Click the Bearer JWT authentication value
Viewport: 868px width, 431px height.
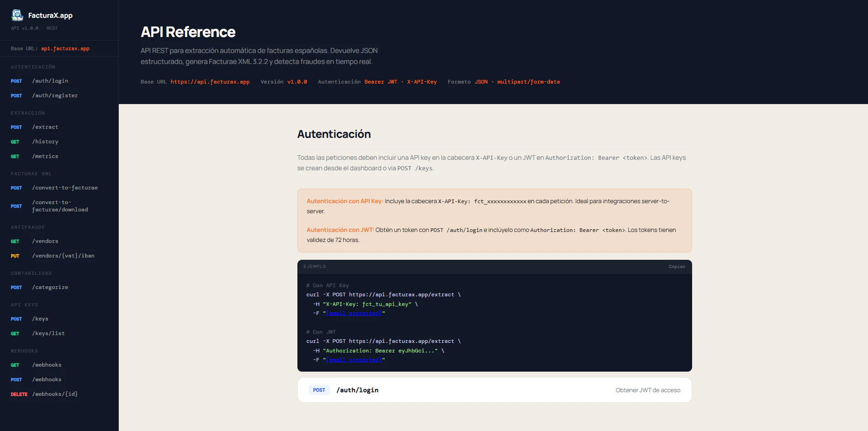pyautogui.click(x=381, y=82)
